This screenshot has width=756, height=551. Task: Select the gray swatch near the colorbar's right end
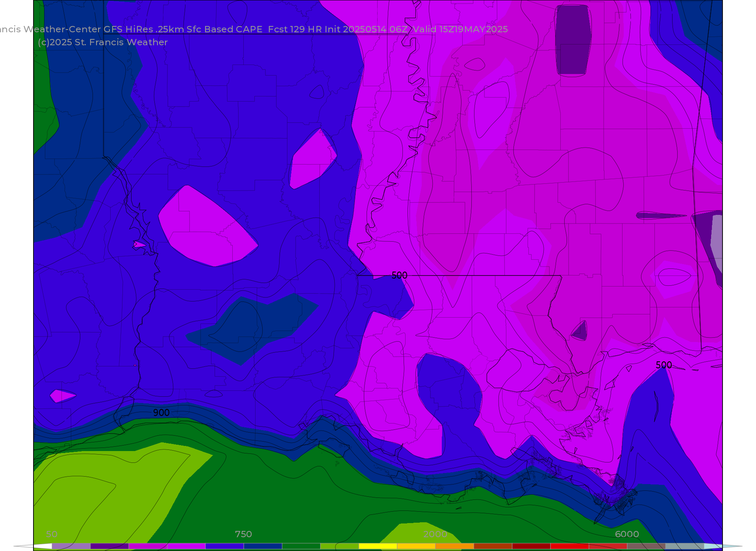(x=685, y=546)
